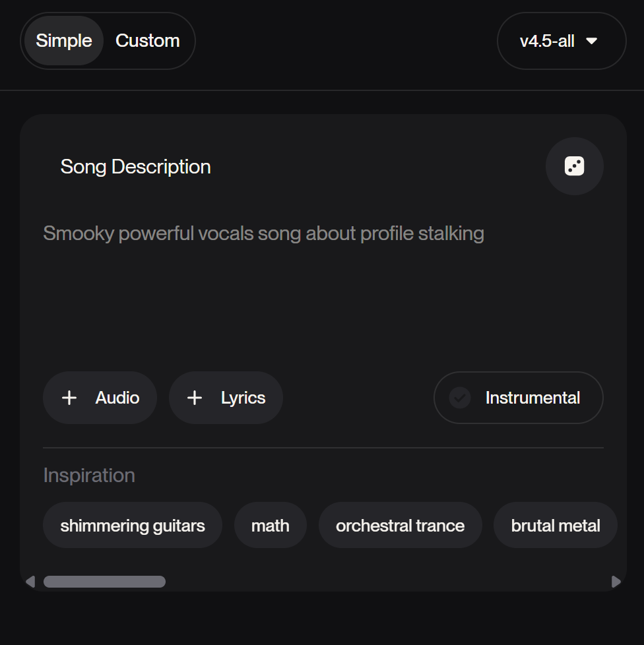The height and width of the screenshot is (645, 644).
Task: Open the v4.5-all model version dropdown
Action: pos(561,41)
